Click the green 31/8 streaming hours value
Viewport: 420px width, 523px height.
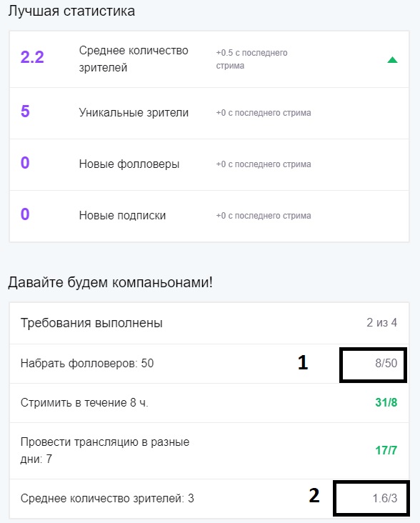coord(386,402)
